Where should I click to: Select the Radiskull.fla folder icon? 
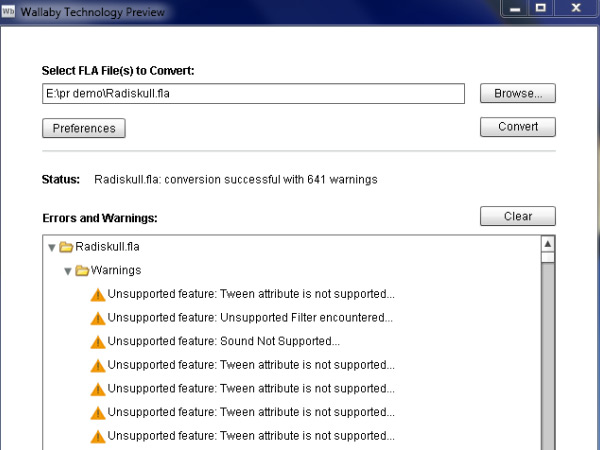pos(66,247)
